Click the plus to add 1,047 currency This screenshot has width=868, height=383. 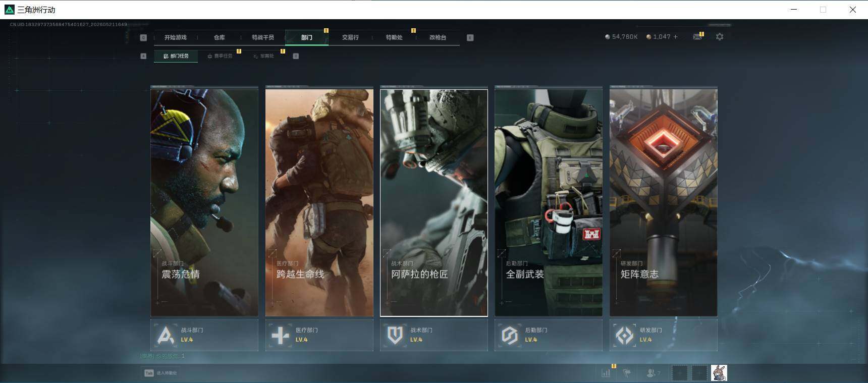tap(676, 37)
